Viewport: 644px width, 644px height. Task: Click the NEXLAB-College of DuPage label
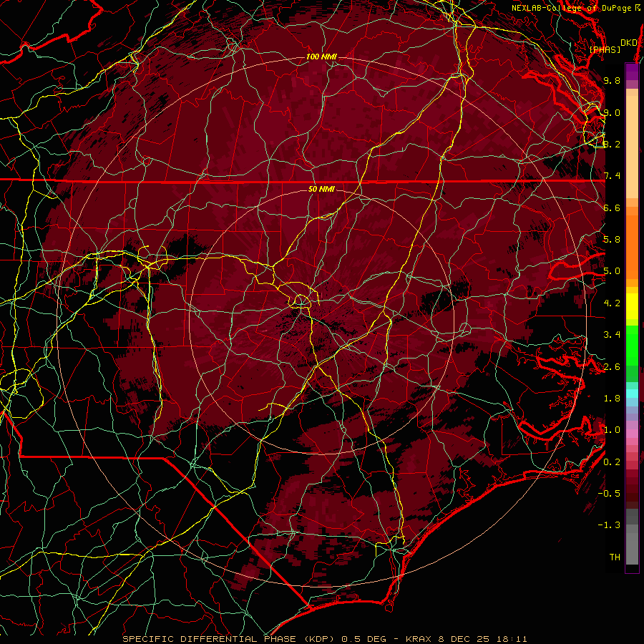click(x=572, y=8)
